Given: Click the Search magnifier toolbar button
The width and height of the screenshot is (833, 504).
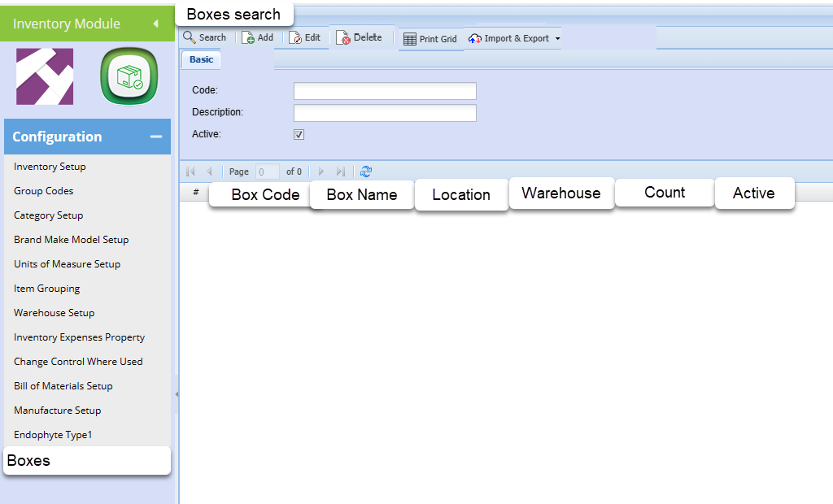Looking at the screenshot, I should pos(204,37).
